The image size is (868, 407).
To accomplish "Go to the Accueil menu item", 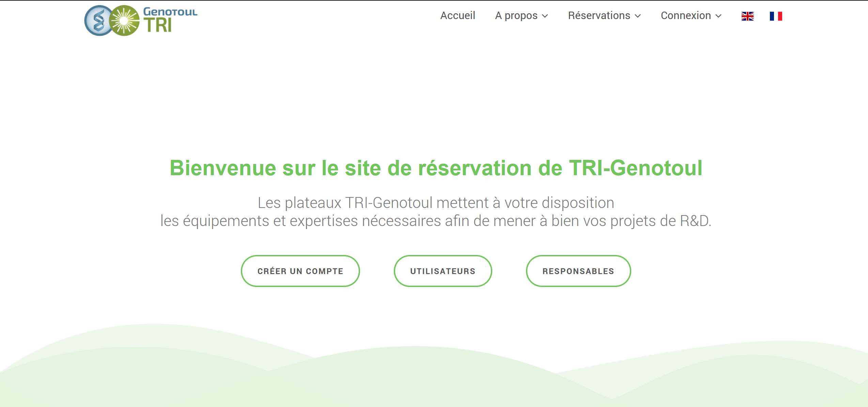I will [458, 16].
